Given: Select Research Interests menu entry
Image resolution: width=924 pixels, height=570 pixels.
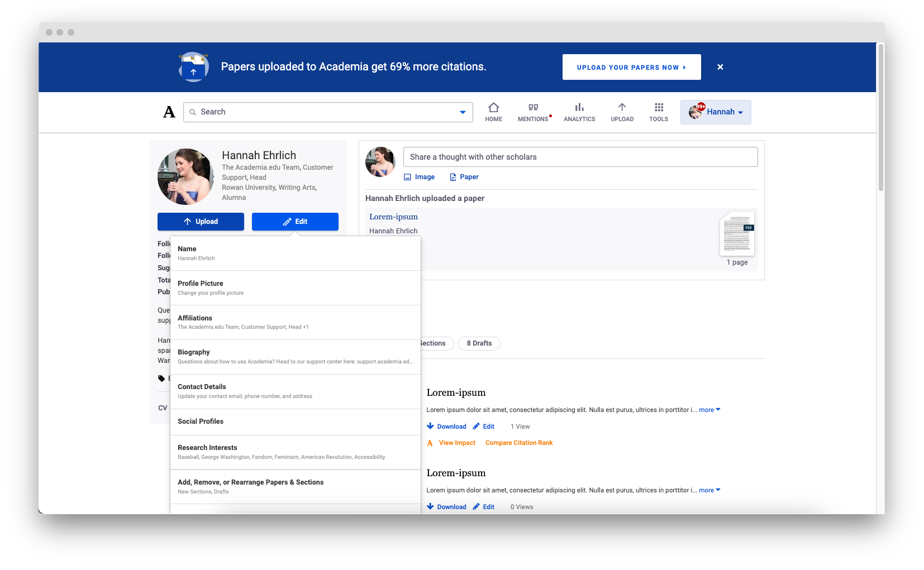Looking at the screenshot, I should click(296, 453).
